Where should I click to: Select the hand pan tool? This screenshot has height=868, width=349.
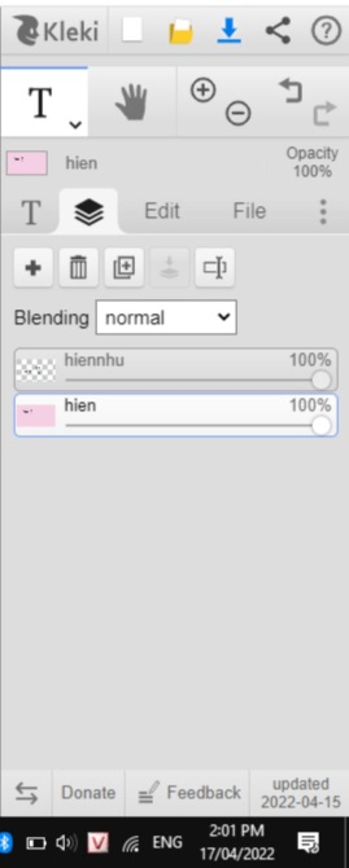tap(132, 102)
